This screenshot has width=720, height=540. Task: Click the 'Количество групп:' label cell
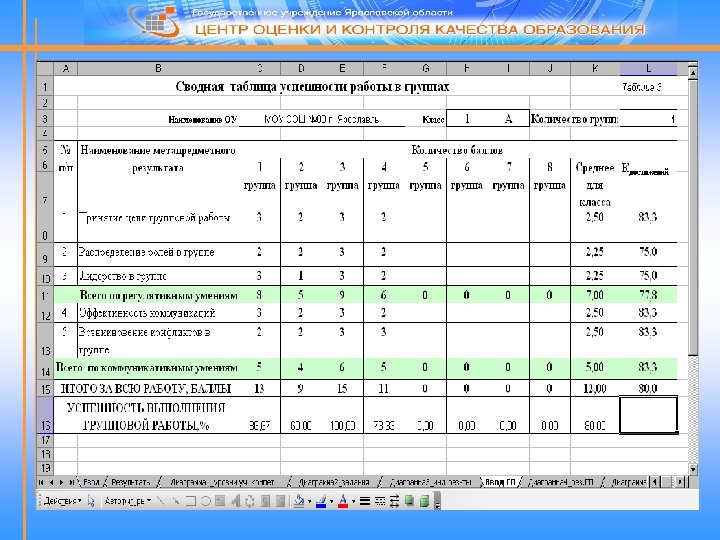tap(574, 119)
